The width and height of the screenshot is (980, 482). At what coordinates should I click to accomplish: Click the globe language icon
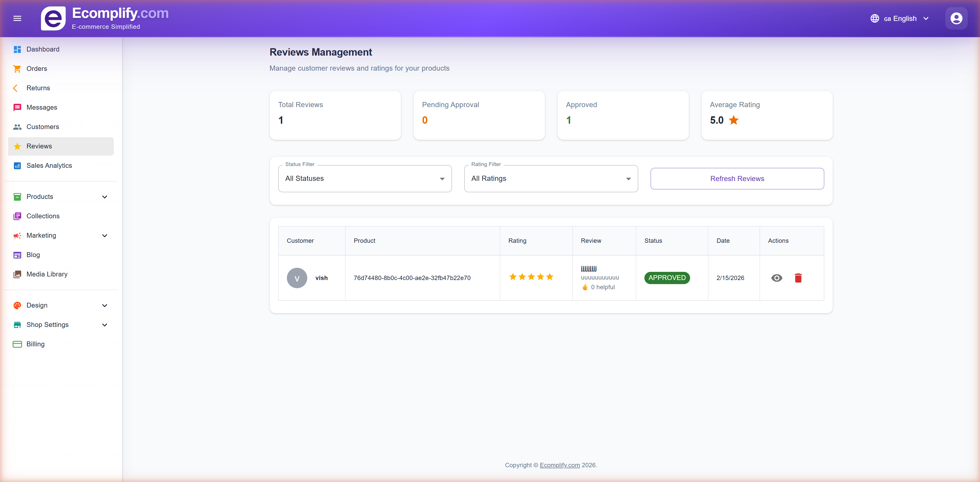(x=875, y=18)
